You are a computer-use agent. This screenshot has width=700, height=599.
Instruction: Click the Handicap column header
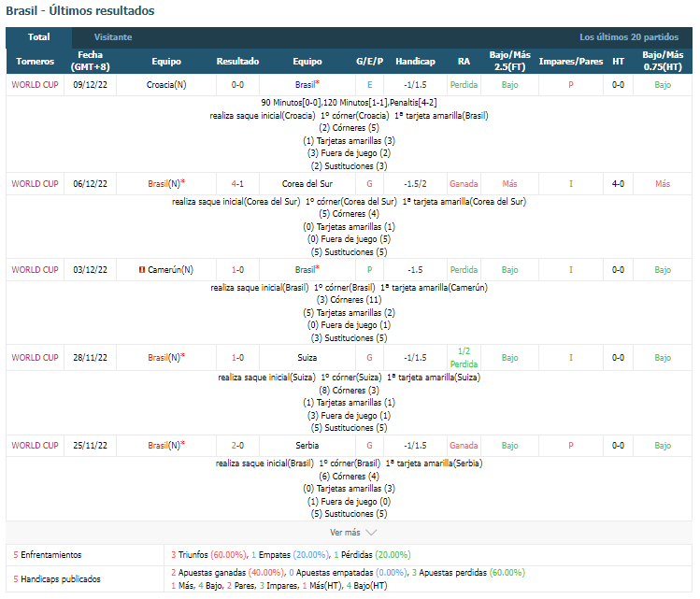coord(415,61)
